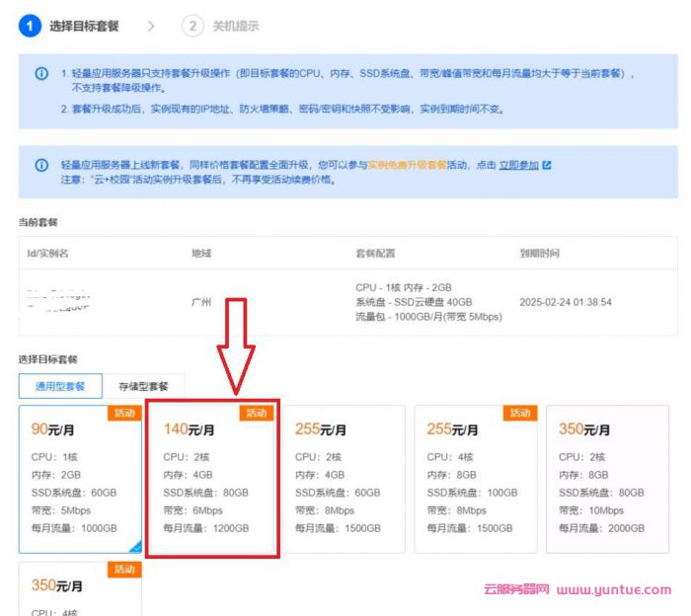Click the step 1 circle icon
The width and height of the screenshot is (691, 616).
[x=30, y=26]
